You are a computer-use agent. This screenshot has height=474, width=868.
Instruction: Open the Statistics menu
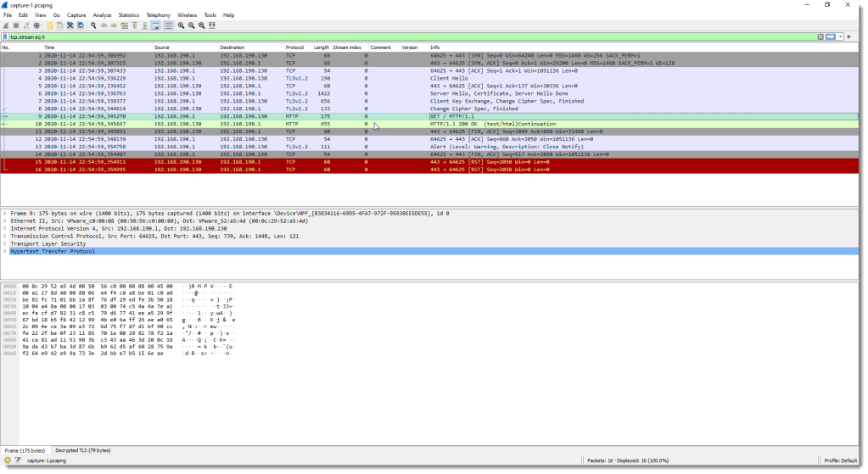pos(129,15)
